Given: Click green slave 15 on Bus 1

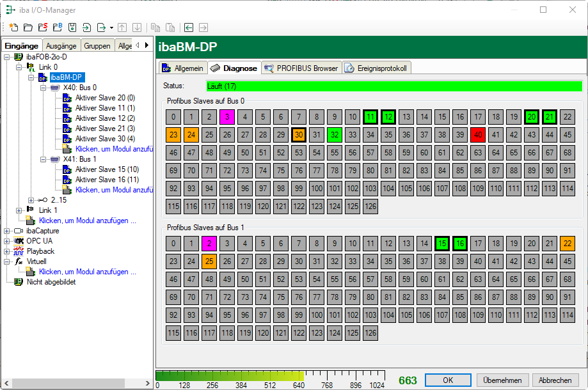Looking at the screenshot, I should [443, 244].
